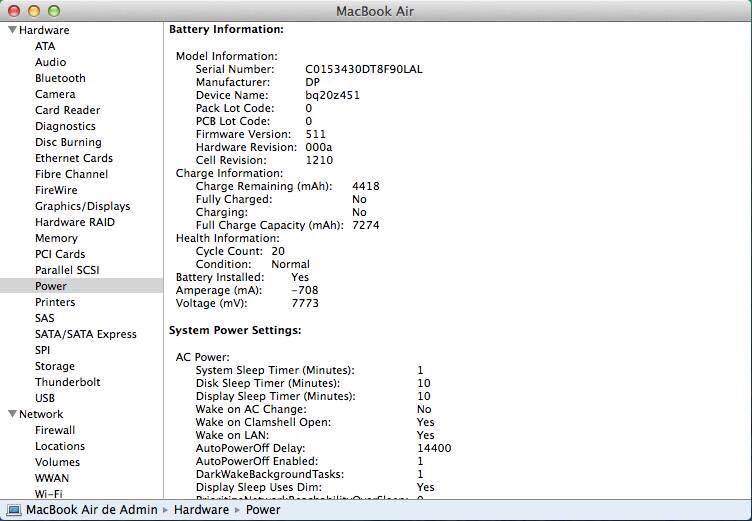This screenshot has width=752, height=521.
Task: Show Printers information
Action: point(55,302)
